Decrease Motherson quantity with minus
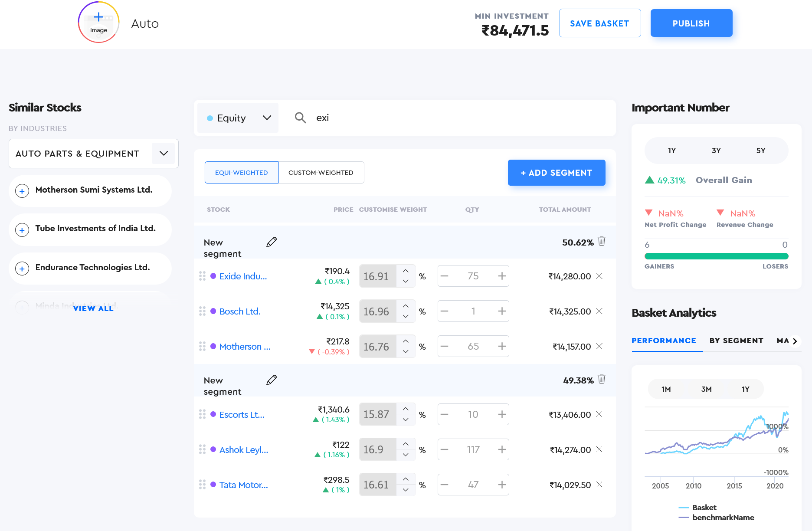The image size is (812, 531). point(445,346)
